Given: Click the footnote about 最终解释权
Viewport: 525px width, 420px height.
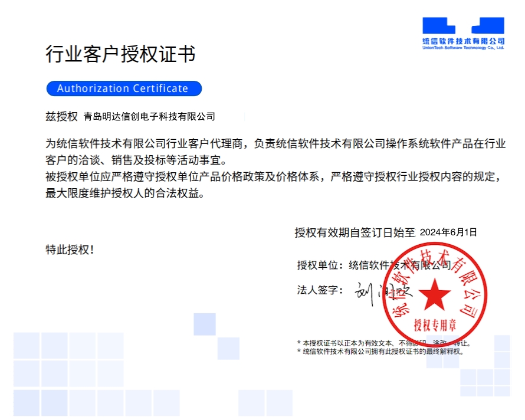Looking at the screenshot, I should 380,352.
